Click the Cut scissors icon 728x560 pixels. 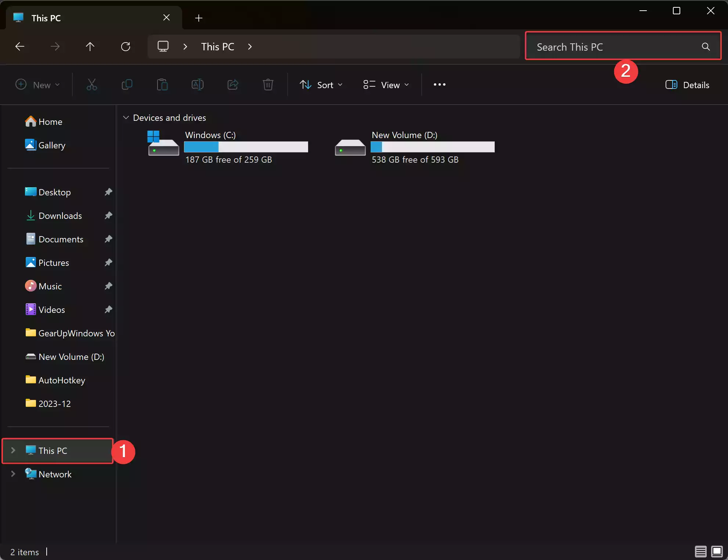92,85
